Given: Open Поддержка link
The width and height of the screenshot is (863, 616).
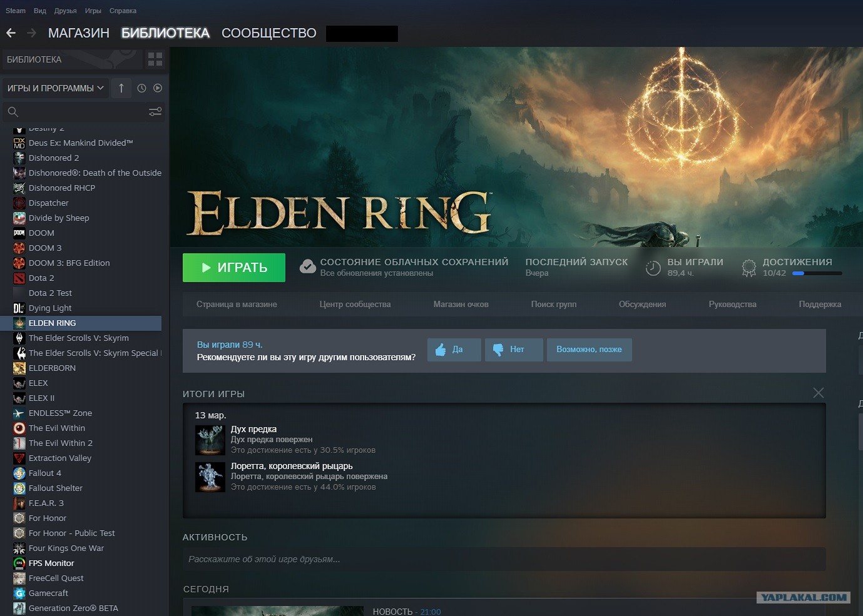Looking at the screenshot, I should 820,305.
